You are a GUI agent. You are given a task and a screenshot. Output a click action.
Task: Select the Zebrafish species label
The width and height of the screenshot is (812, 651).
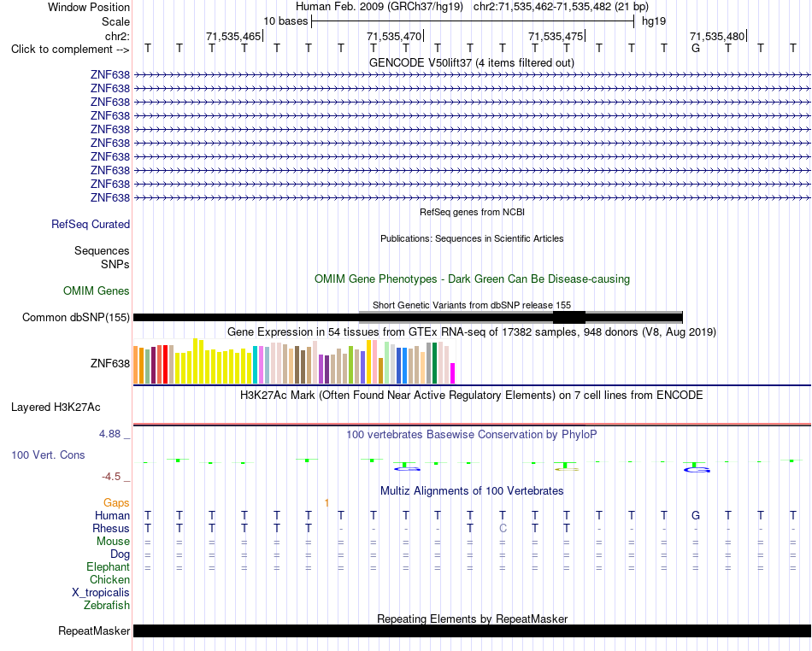[x=107, y=605]
